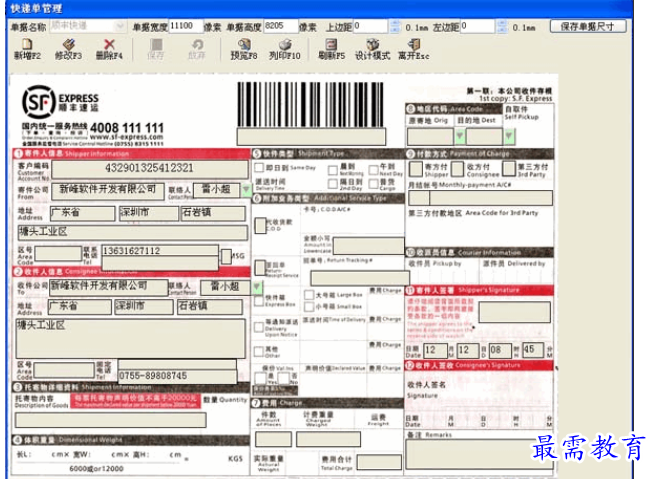Click the 寄件公司 From company field
This screenshot has width=654, height=479.
coord(108,191)
